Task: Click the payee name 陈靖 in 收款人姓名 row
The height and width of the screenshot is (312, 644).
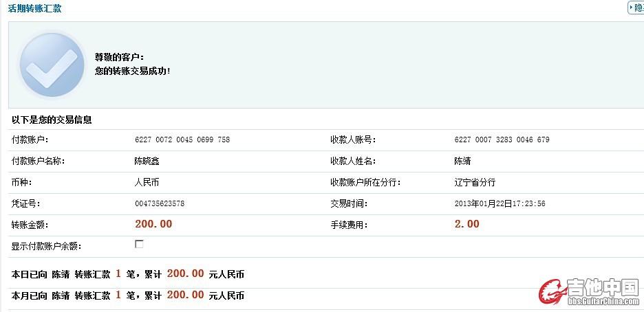Action: point(462,161)
